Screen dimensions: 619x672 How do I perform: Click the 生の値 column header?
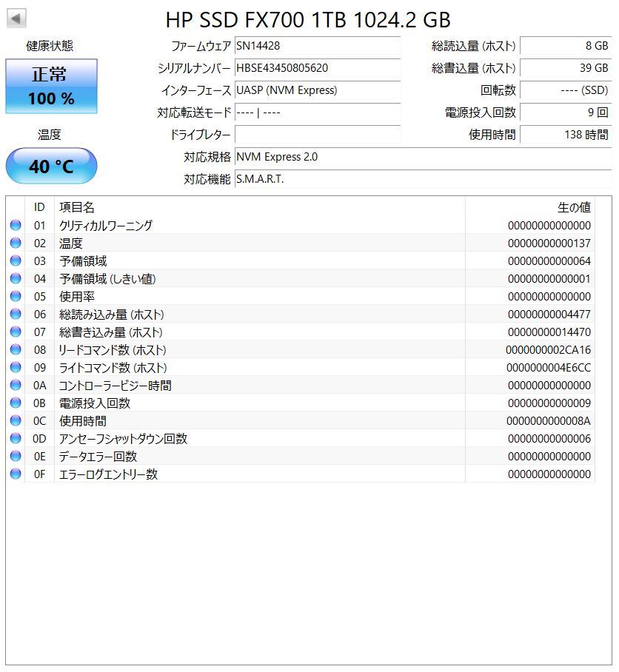tap(574, 207)
